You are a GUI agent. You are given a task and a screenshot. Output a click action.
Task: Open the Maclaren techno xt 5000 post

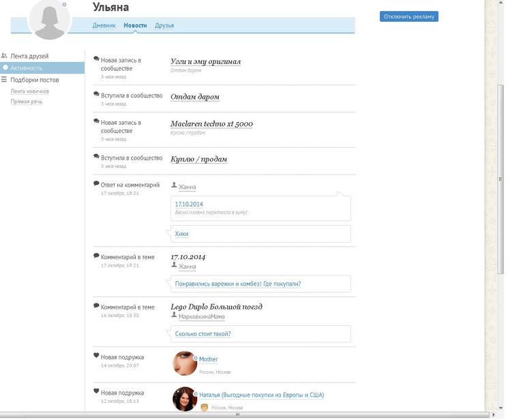(x=211, y=124)
